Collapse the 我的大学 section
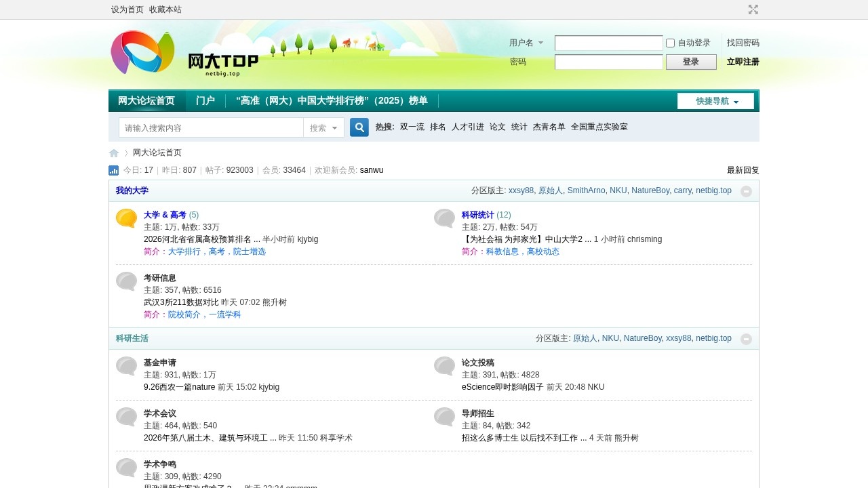The width and height of the screenshot is (868, 488). click(746, 191)
